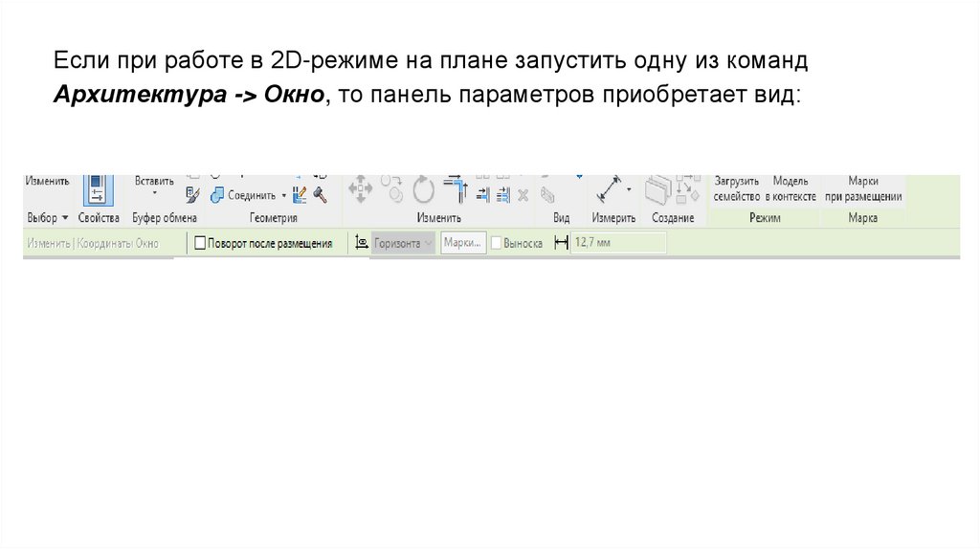Viewport: 980px width, 549px height.
Task: Click the 'Модель в контексте' button
Action: (791, 188)
